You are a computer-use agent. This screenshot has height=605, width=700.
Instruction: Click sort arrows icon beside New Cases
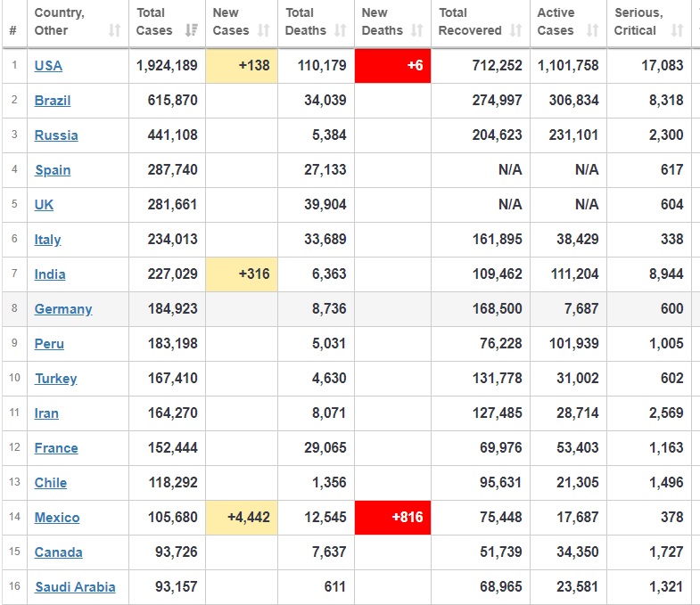[263, 31]
